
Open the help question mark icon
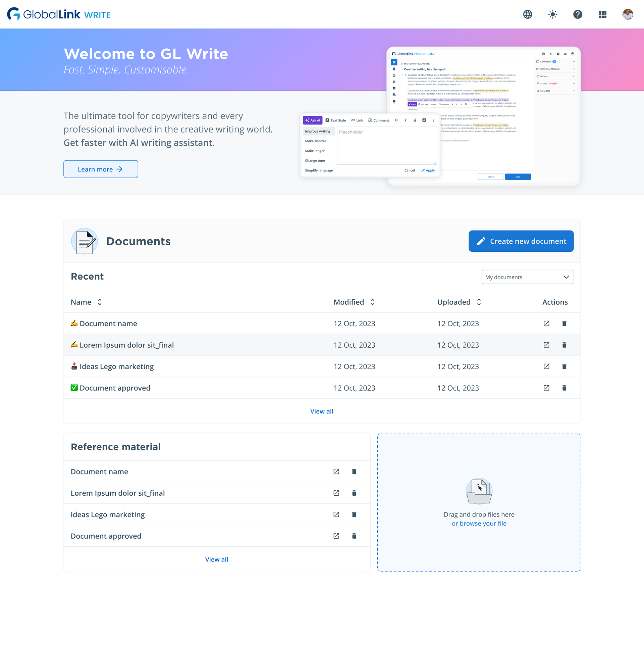pos(578,14)
